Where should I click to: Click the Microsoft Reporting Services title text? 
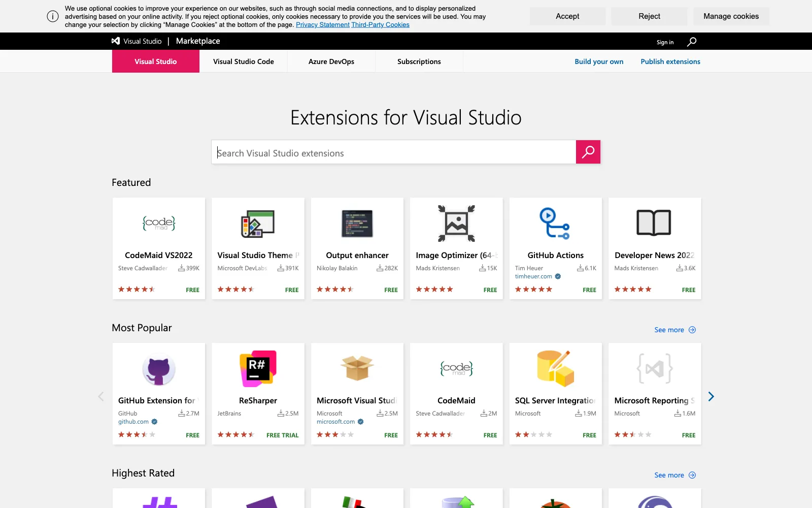click(x=654, y=400)
